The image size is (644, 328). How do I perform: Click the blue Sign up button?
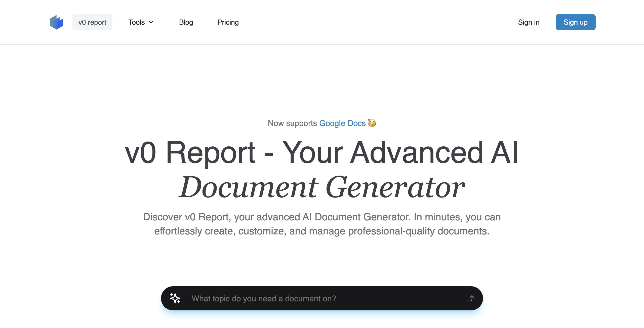pyautogui.click(x=576, y=22)
